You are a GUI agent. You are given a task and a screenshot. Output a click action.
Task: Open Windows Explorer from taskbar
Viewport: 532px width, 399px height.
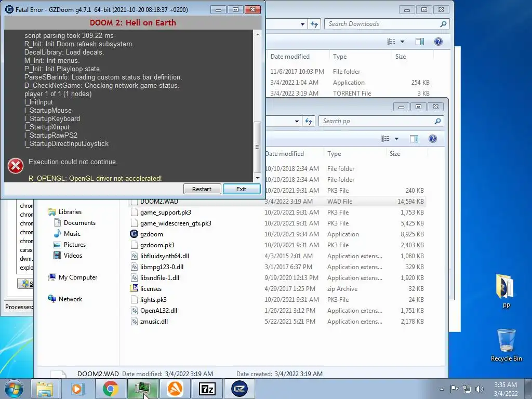pyautogui.click(x=45, y=389)
